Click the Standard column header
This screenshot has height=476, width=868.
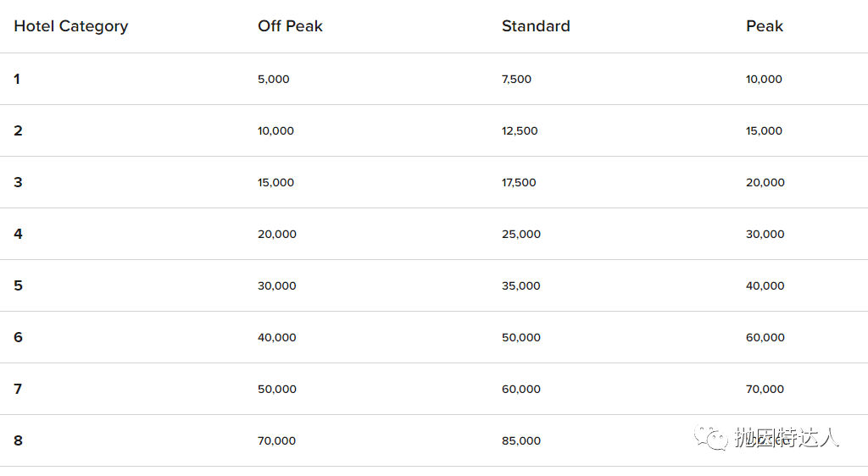(536, 26)
